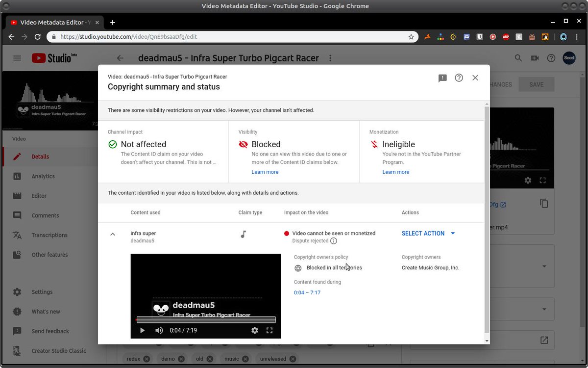Jump to 0:04 – 7:17 content timestamp
The height and width of the screenshot is (368, 588).
pos(307,293)
